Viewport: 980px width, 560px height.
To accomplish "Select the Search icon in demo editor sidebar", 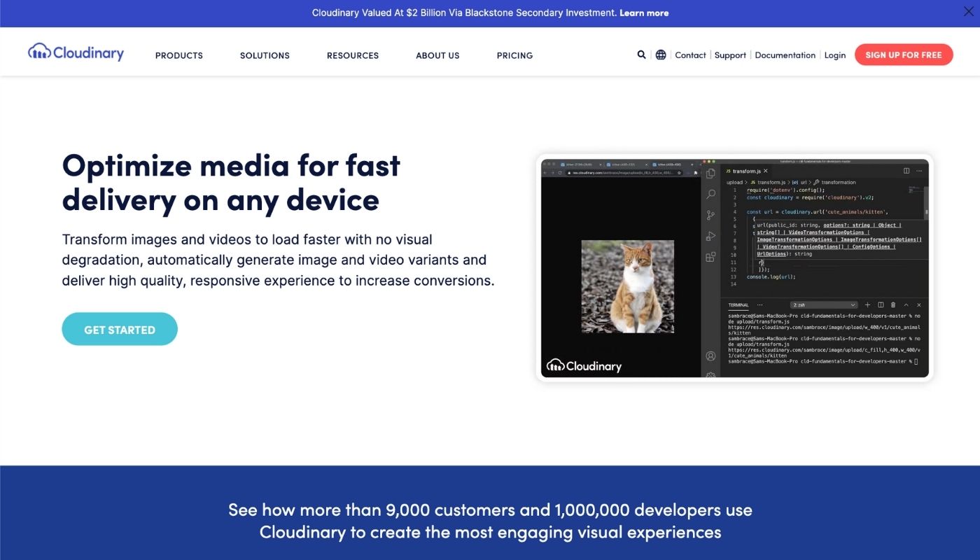I will point(710,195).
